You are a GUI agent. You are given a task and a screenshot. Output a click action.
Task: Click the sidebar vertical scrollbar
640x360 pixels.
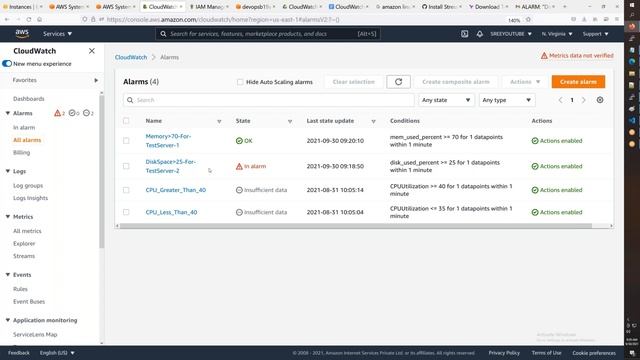click(102, 171)
